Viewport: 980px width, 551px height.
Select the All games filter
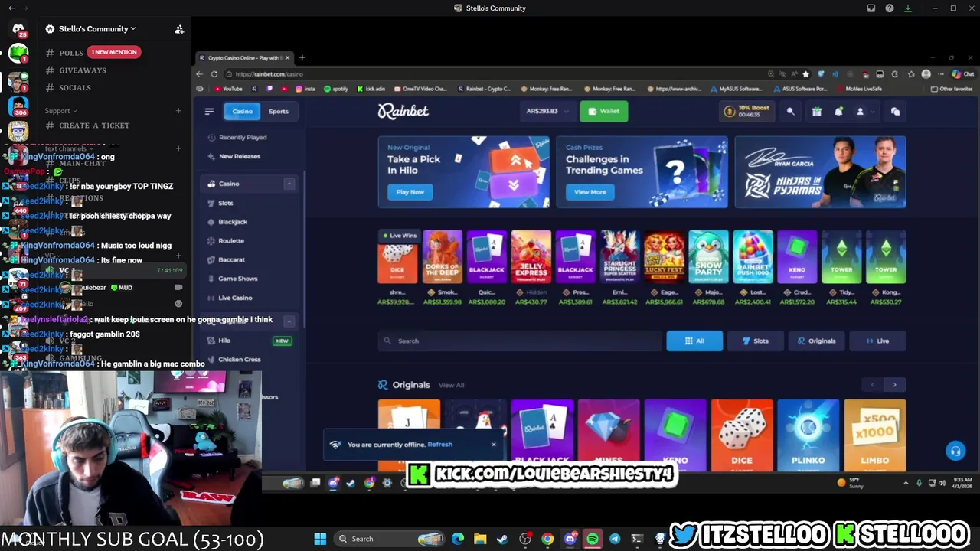(694, 341)
